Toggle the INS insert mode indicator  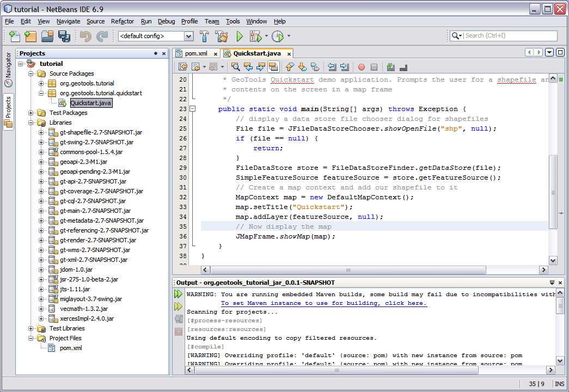[559, 384]
